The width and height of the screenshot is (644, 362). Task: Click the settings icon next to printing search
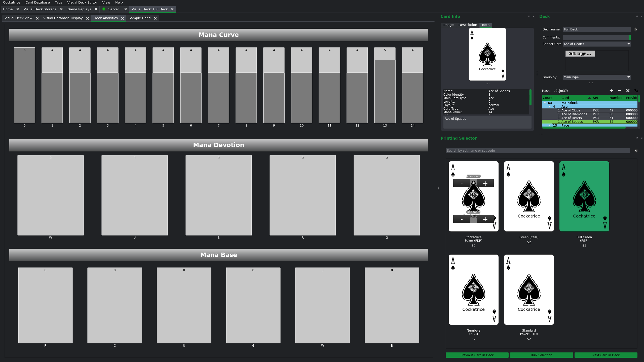click(636, 151)
